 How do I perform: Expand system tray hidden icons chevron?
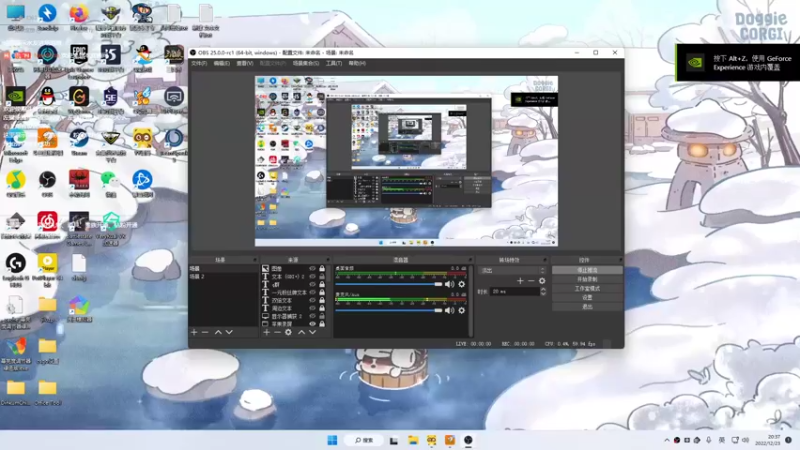click(x=666, y=440)
